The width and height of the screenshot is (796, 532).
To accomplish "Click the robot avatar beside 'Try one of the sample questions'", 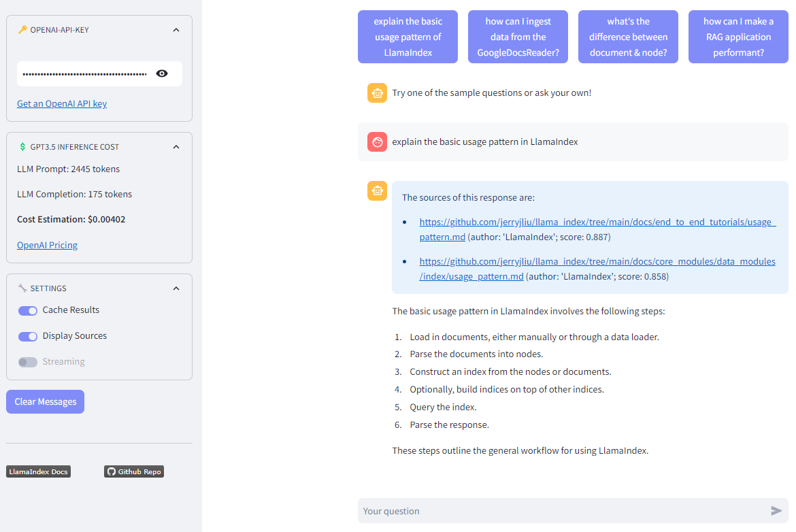I will 377,93.
